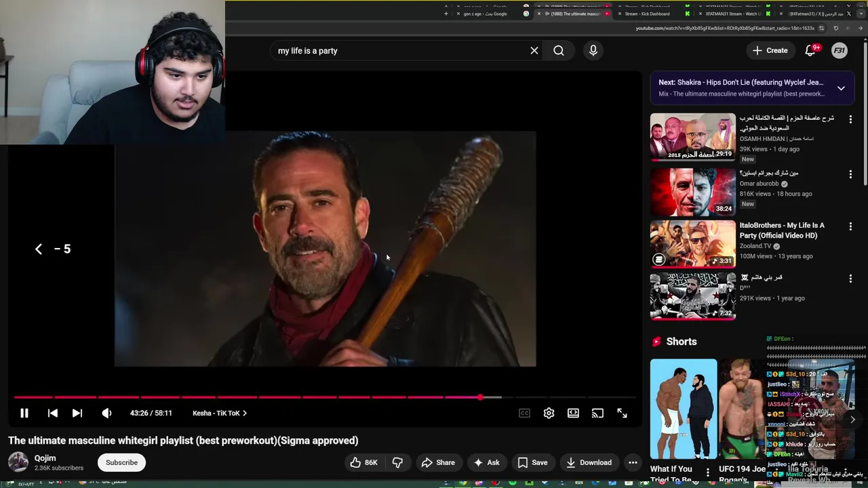Open the Zooland.TV channel link

coord(755,246)
